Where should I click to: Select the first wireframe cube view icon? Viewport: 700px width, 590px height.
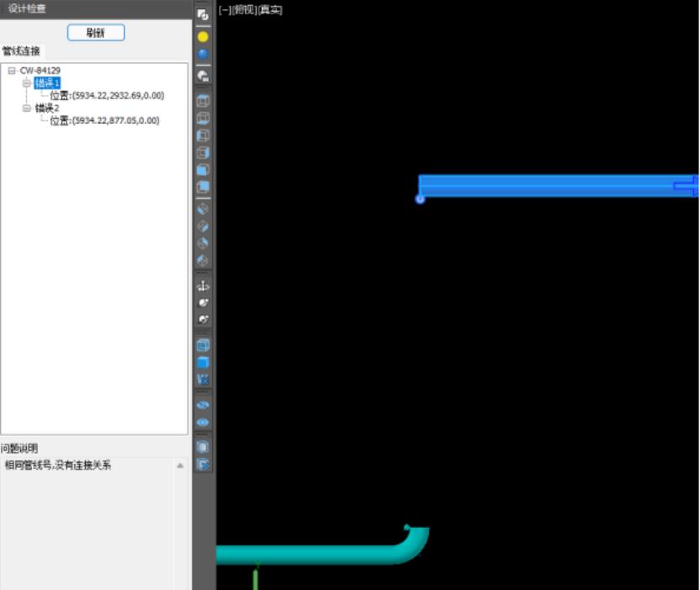(x=203, y=101)
